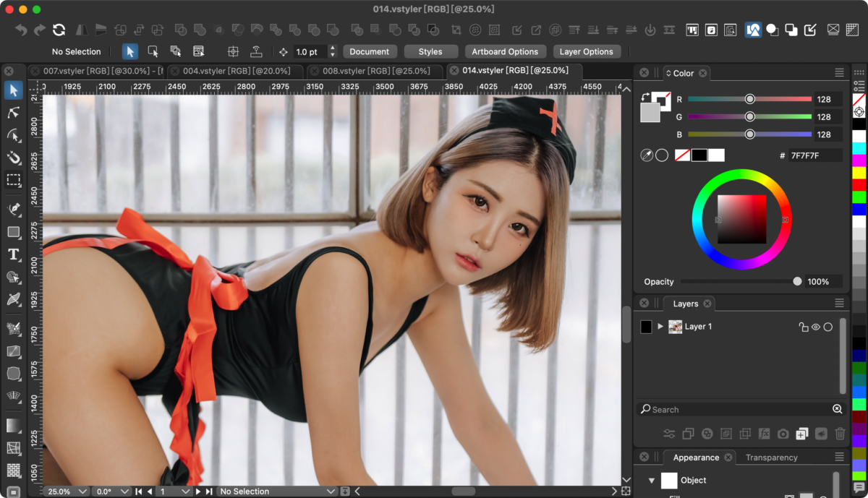Click the Styles button

[430, 51]
